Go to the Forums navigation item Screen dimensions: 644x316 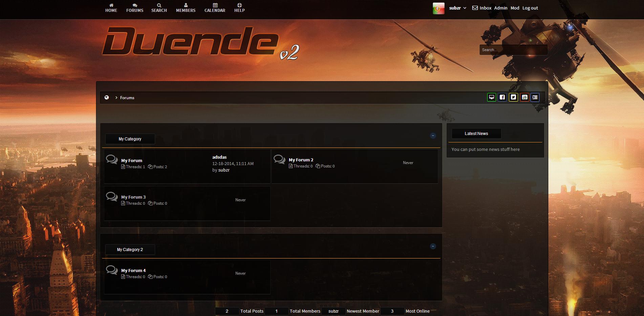(135, 8)
